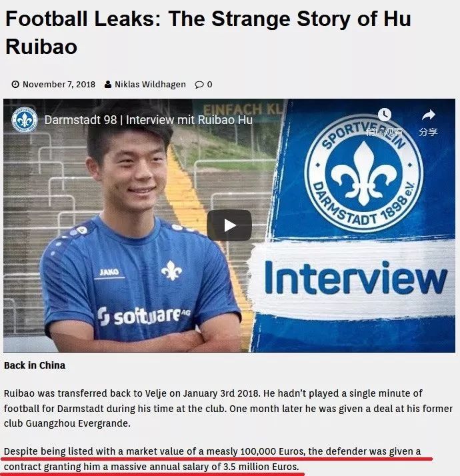Click the Back in China subheading
The height and width of the screenshot is (476, 460).
pos(35,365)
